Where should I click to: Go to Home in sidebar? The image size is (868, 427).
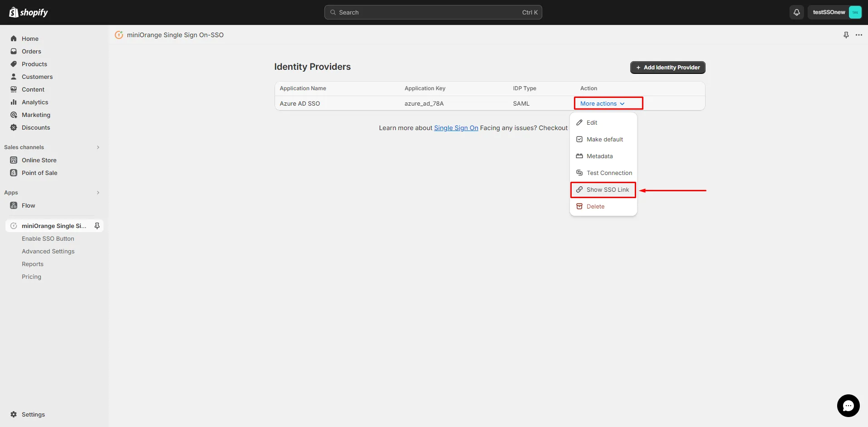coord(30,39)
